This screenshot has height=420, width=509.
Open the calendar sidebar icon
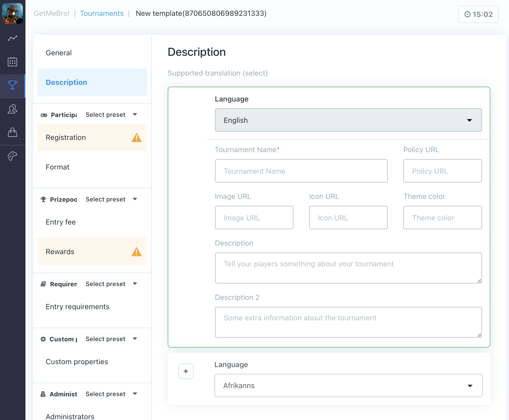12,62
